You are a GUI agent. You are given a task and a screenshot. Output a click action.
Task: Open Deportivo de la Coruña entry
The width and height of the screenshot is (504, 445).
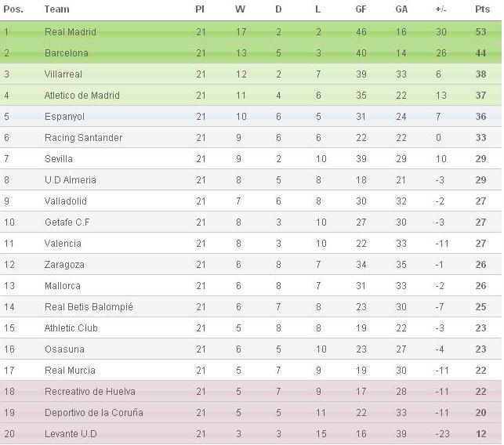pyautogui.click(x=94, y=413)
